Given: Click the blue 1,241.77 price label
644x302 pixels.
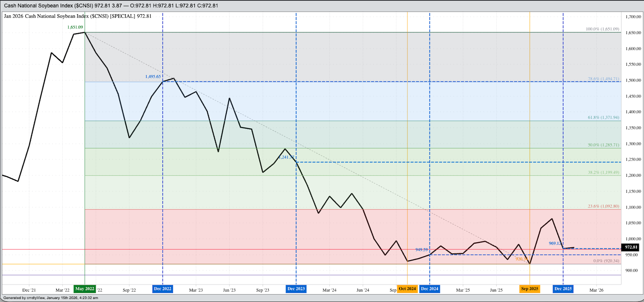Looking at the screenshot, I should (287, 157).
